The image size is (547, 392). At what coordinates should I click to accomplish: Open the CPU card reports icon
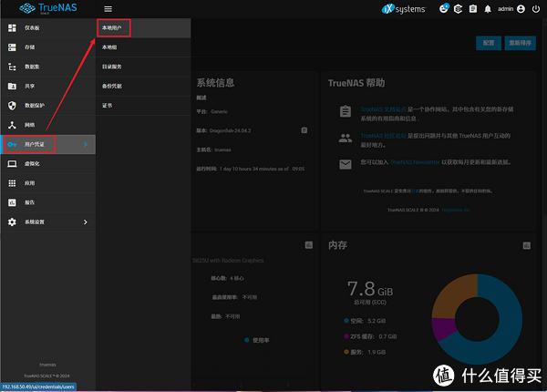tap(309, 245)
